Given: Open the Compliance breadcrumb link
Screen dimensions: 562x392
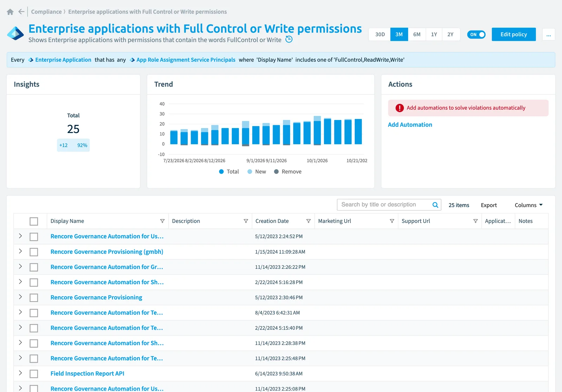Looking at the screenshot, I should (x=46, y=12).
